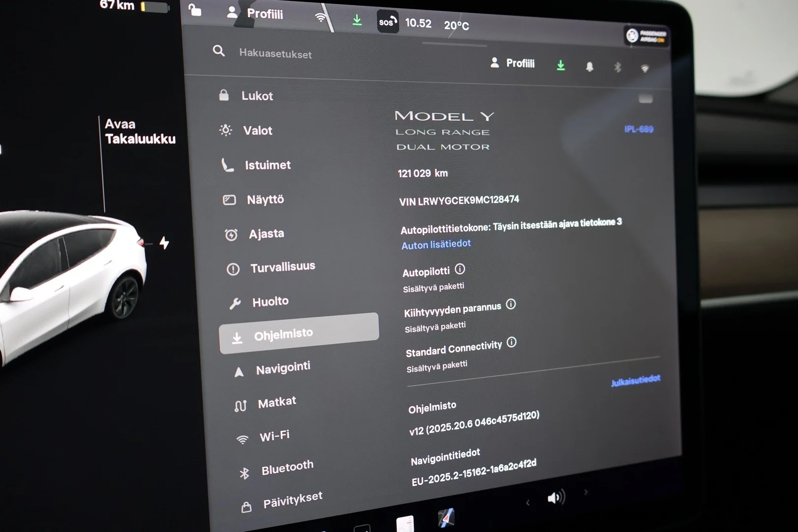Tap the green download icon beside SOS
798x532 pixels.
pos(357,20)
